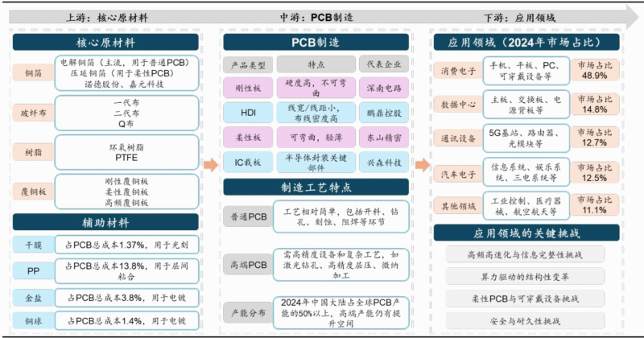The height and width of the screenshot is (338, 644).
Task: Select the PTFE resin entry
Action: click(126, 159)
